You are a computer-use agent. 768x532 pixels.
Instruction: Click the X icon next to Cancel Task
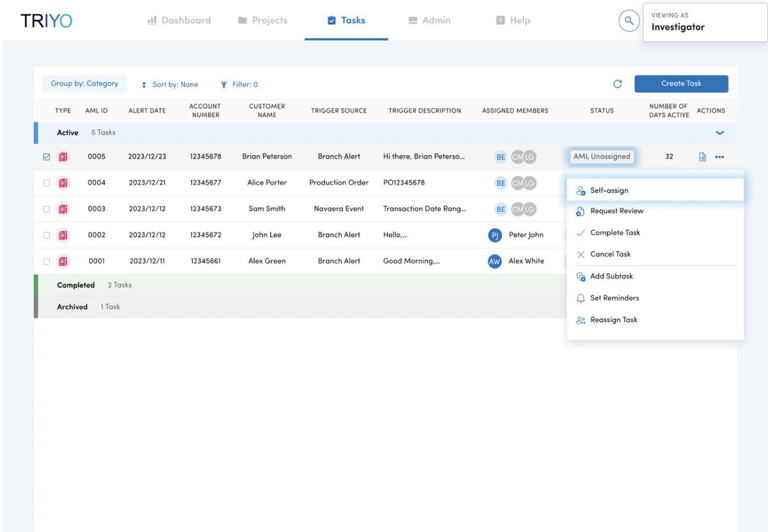[x=580, y=254]
